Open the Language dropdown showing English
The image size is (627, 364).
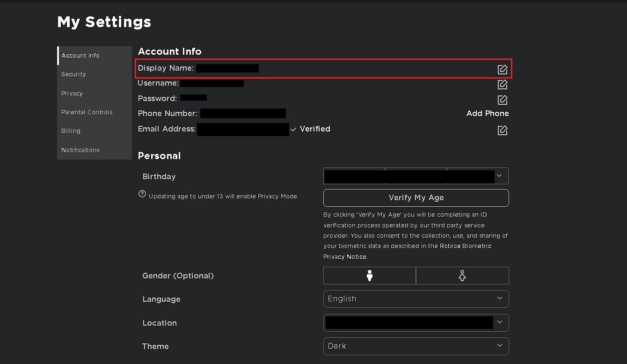416,299
